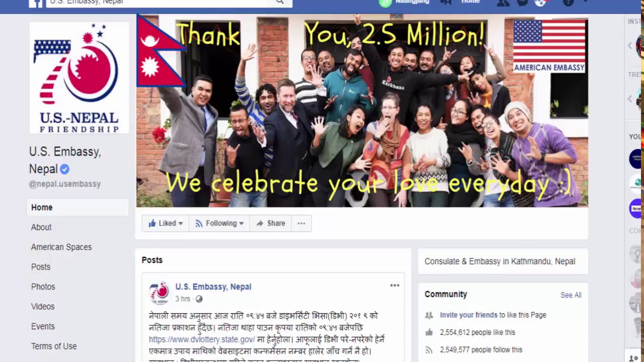Open the dvlottery.state.gov link
Viewport: 644px width, 362px height.
click(202, 339)
